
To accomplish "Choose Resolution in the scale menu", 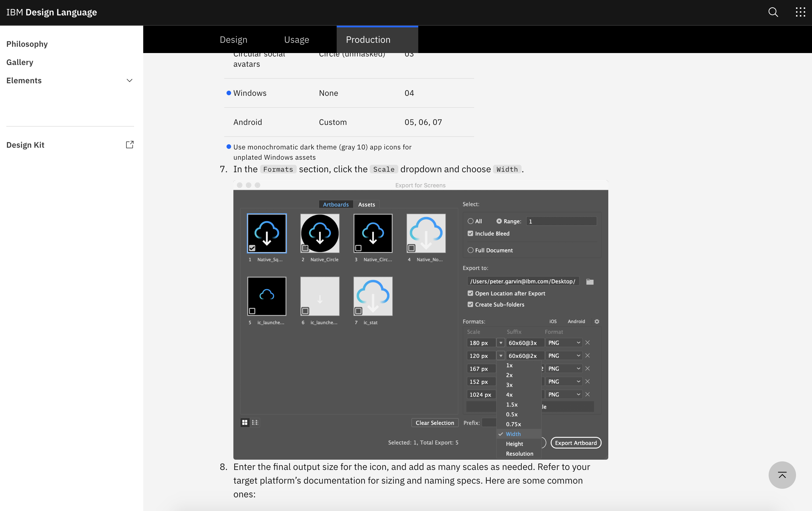I will (519, 454).
